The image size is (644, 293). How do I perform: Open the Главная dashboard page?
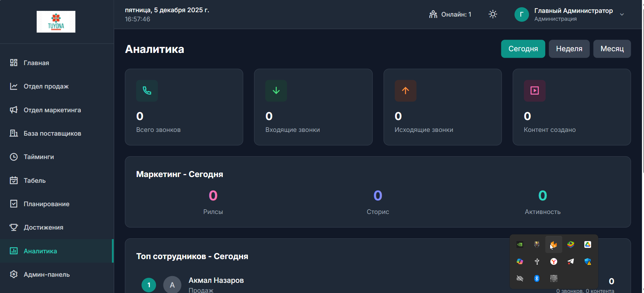(36, 63)
